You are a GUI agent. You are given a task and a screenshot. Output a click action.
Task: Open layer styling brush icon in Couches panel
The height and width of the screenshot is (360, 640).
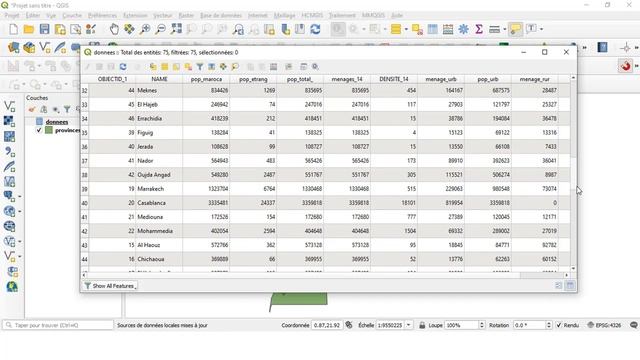[32, 109]
